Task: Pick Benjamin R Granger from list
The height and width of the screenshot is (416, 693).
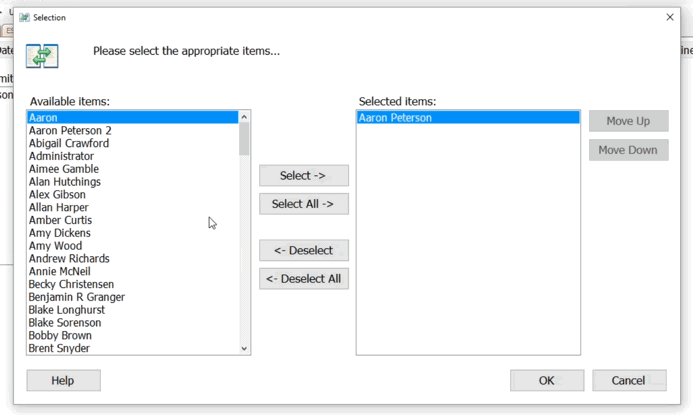Action: point(133,297)
